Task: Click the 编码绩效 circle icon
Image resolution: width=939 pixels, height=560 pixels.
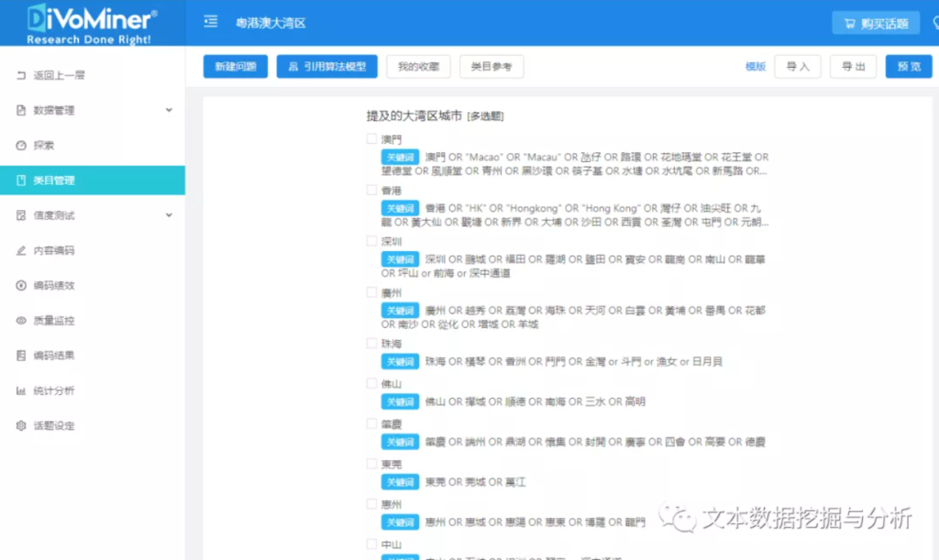Action: (21, 285)
